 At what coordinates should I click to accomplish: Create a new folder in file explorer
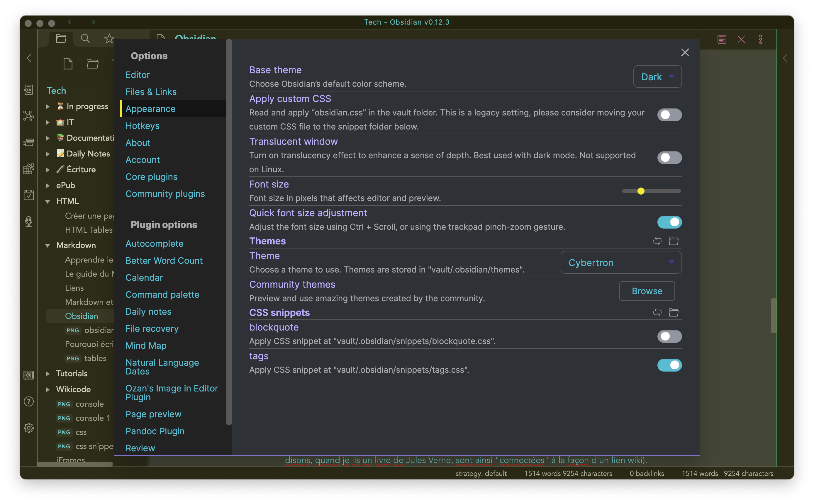[92, 64]
